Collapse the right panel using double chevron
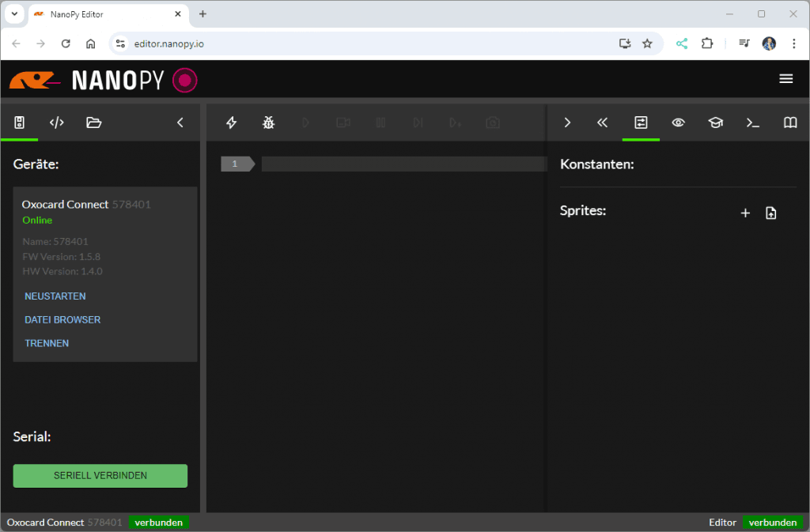Image resolution: width=810 pixels, height=532 pixels. tap(603, 123)
